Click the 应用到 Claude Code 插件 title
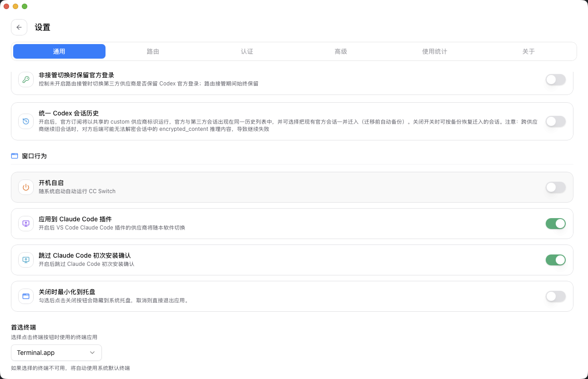 coord(75,219)
